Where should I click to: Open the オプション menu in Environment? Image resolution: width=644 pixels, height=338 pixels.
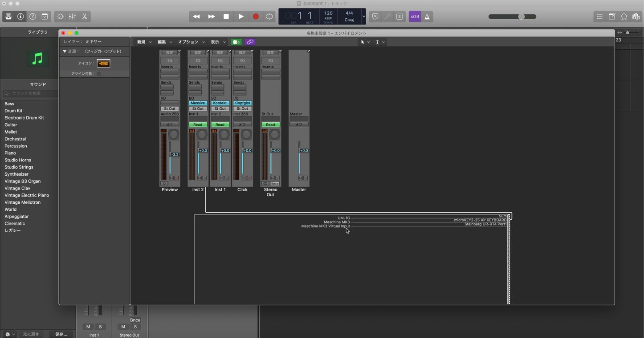pos(192,42)
